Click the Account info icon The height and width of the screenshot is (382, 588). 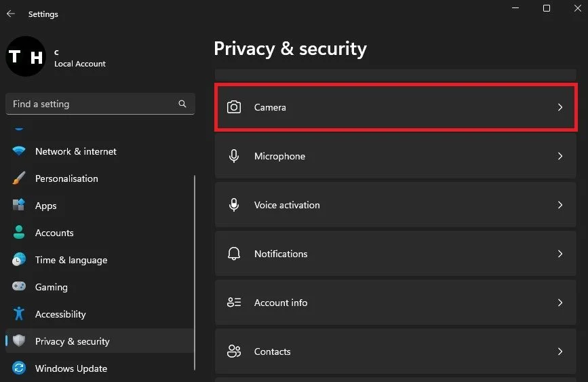pos(233,303)
